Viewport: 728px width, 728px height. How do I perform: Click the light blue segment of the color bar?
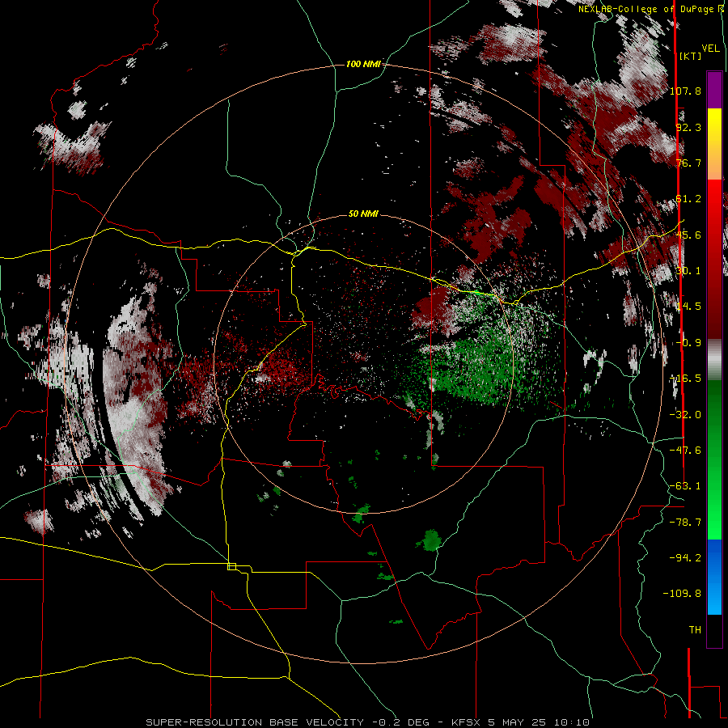[714, 597]
